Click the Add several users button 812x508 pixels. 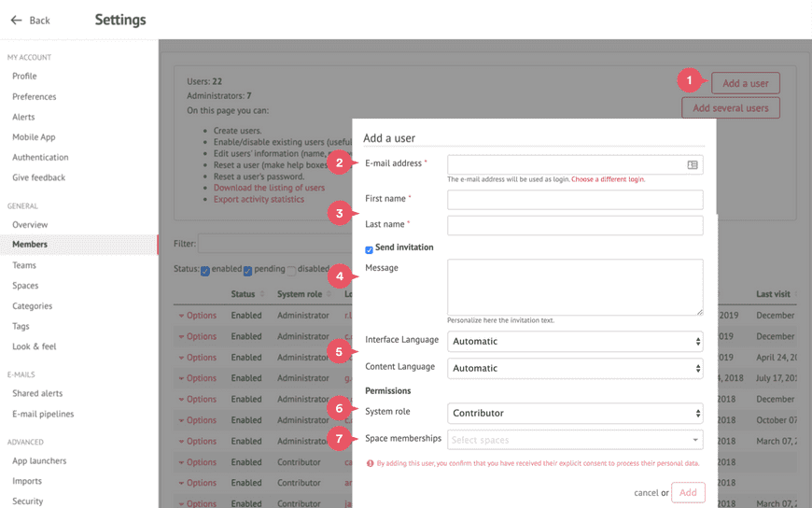click(x=731, y=107)
